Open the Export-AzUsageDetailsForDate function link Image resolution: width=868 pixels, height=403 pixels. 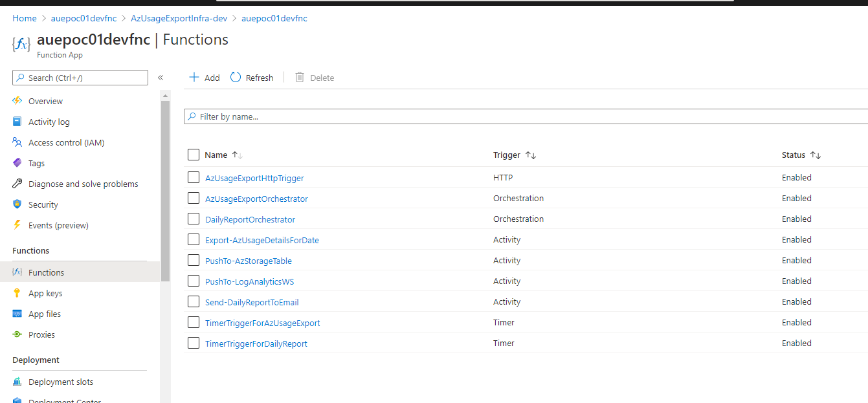pos(262,240)
